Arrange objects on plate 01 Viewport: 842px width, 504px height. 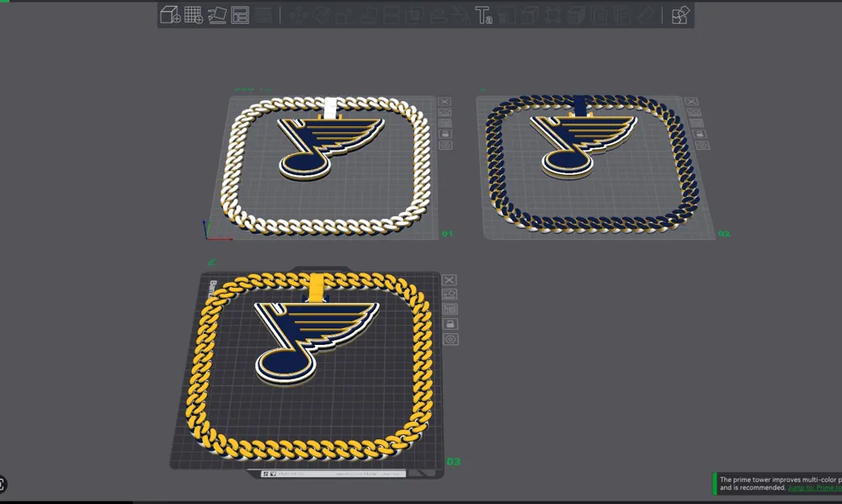coord(445,123)
